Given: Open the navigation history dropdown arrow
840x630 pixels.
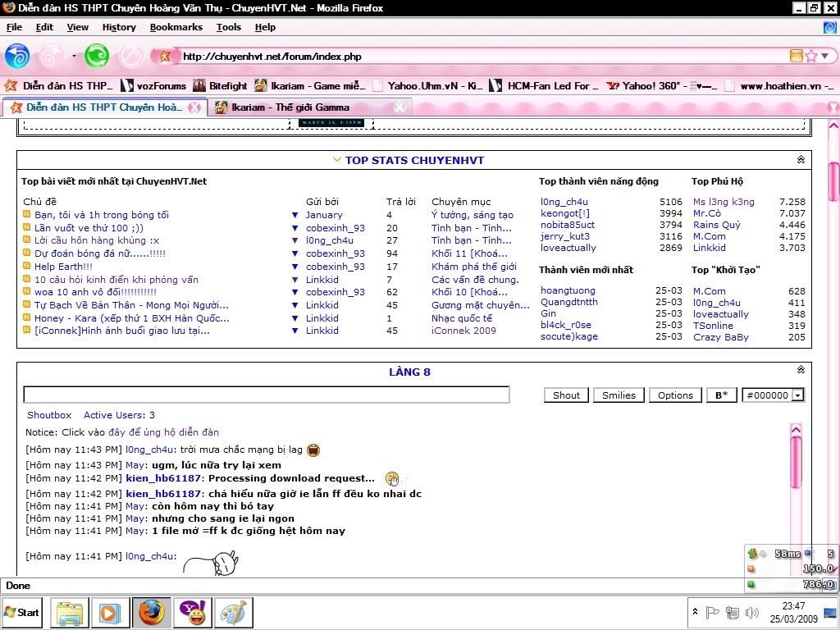Looking at the screenshot, I should click(74, 56).
